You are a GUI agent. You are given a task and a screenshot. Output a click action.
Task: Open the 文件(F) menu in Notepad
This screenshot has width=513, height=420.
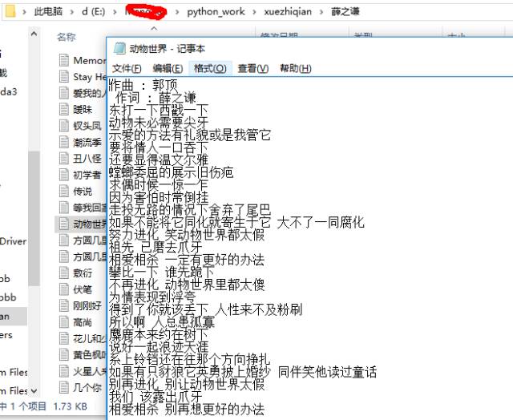127,68
